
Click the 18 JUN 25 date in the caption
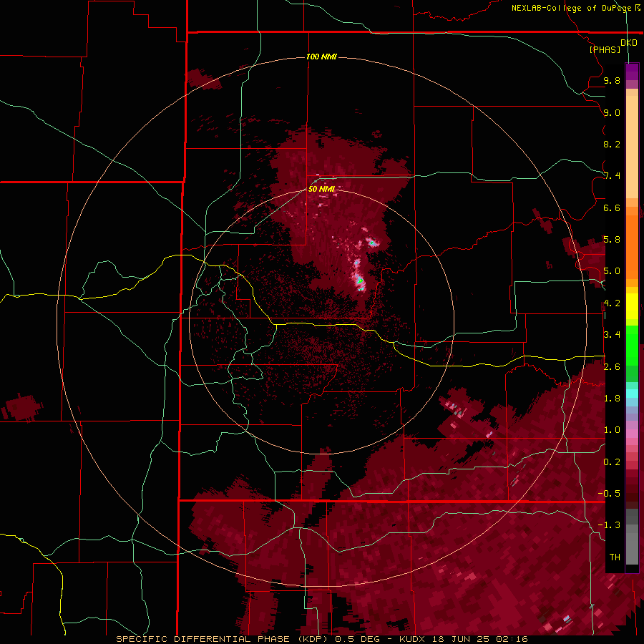click(x=459, y=639)
